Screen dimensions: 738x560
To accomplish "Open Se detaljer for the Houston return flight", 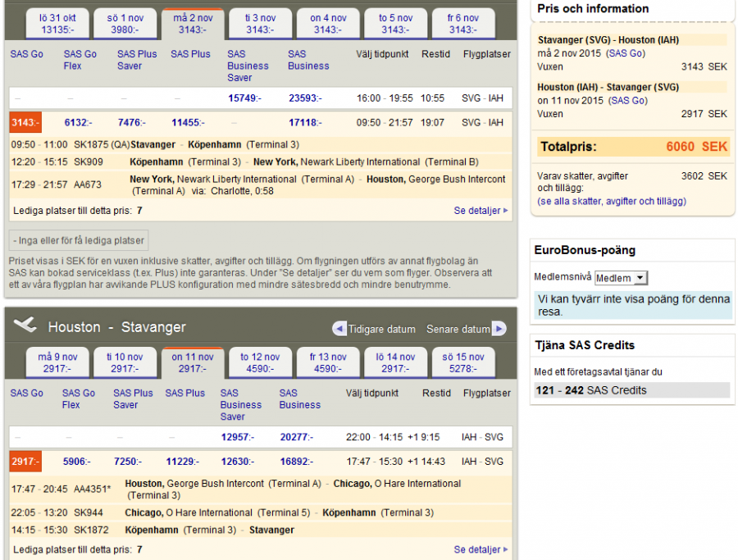I will tap(481, 549).
